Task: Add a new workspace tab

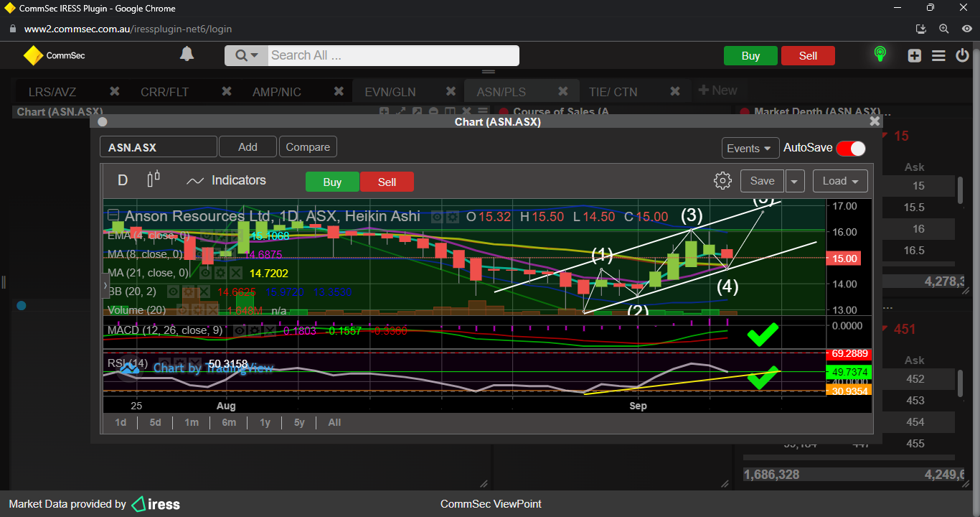Action: point(717,90)
